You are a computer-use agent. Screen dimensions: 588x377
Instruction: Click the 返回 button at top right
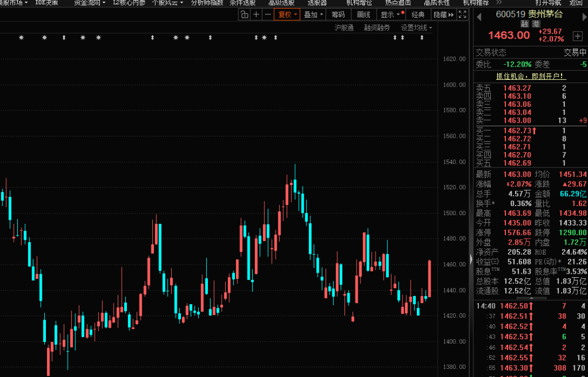[575, 3]
